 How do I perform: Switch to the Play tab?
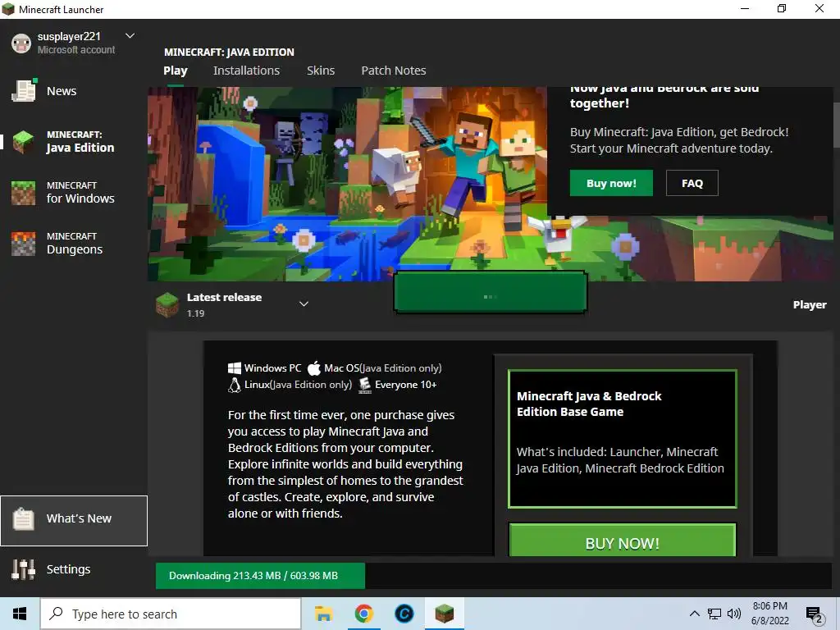(x=176, y=71)
